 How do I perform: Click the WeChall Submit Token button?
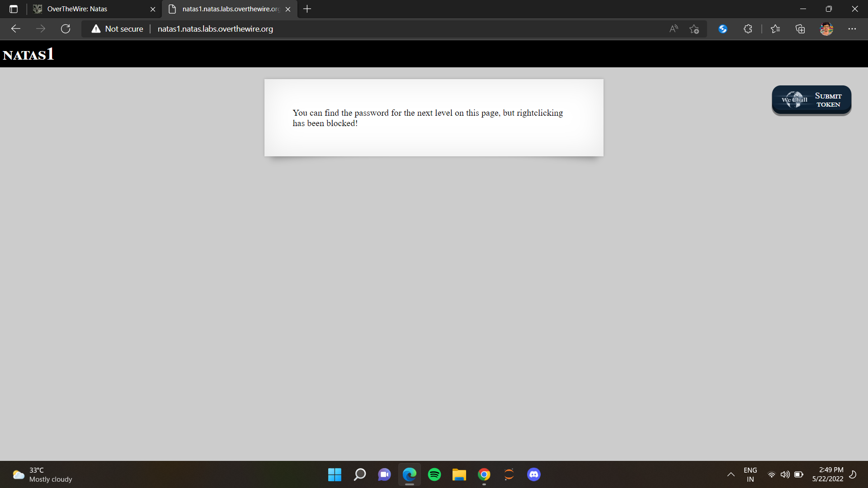point(811,100)
